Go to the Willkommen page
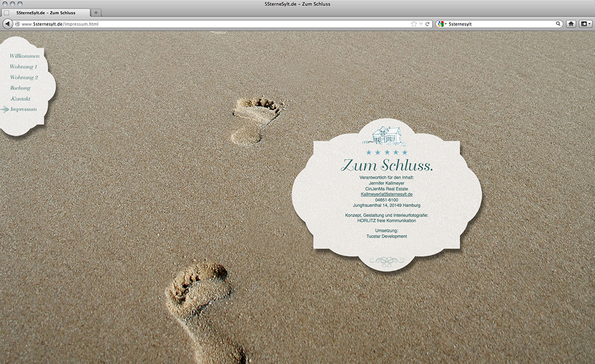 24,56
